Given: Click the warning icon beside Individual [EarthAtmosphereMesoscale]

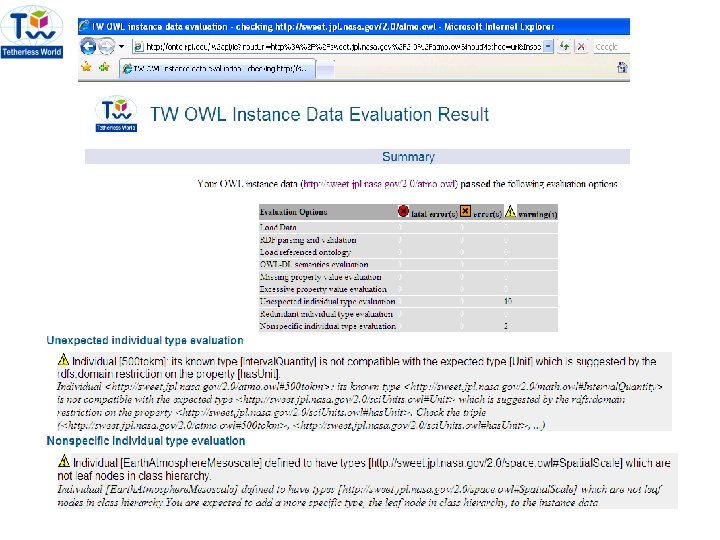Looking at the screenshot, I should [x=64, y=461].
